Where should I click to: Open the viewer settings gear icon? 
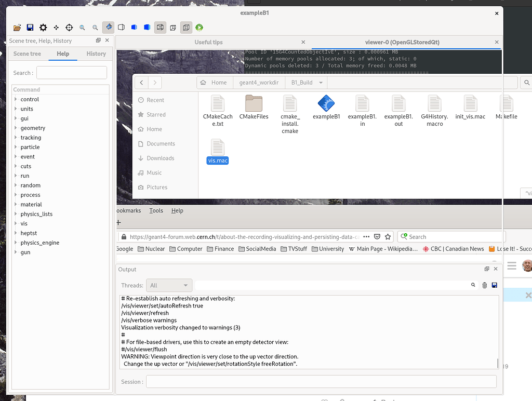click(43, 27)
